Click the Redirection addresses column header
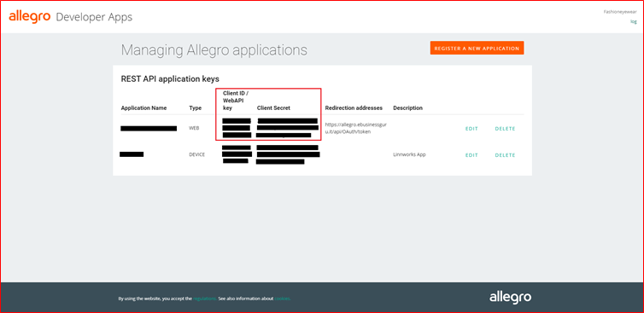This screenshot has width=644, height=313. click(354, 108)
